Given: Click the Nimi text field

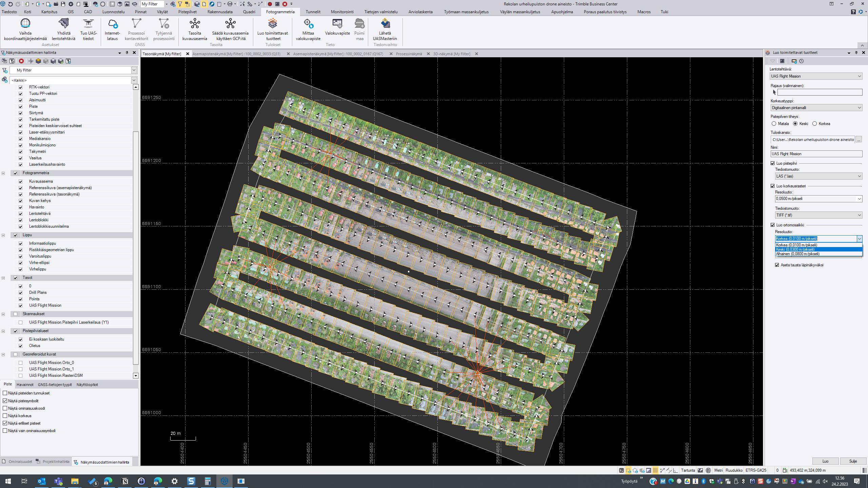Looking at the screenshot, I should (816, 154).
